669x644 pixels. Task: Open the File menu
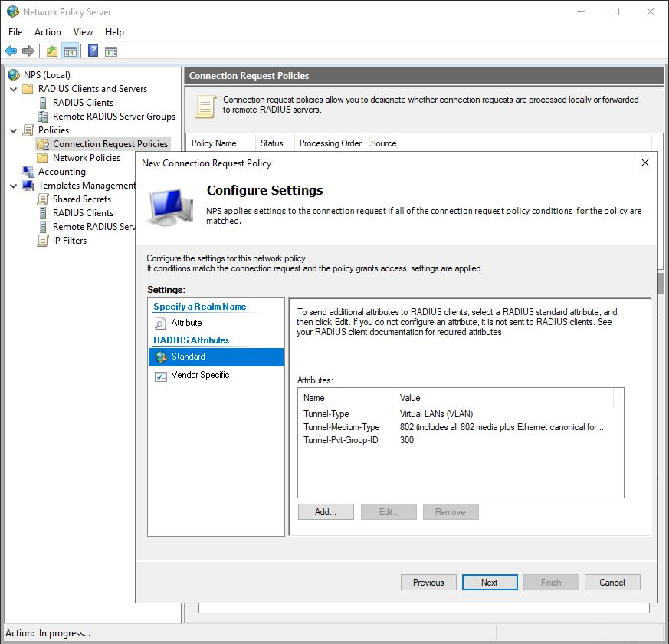coord(15,32)
